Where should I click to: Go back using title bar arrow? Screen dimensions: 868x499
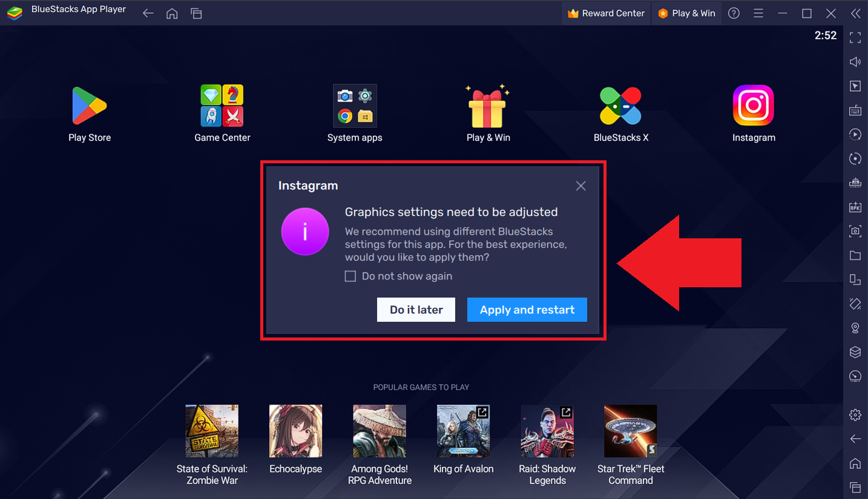148,13
